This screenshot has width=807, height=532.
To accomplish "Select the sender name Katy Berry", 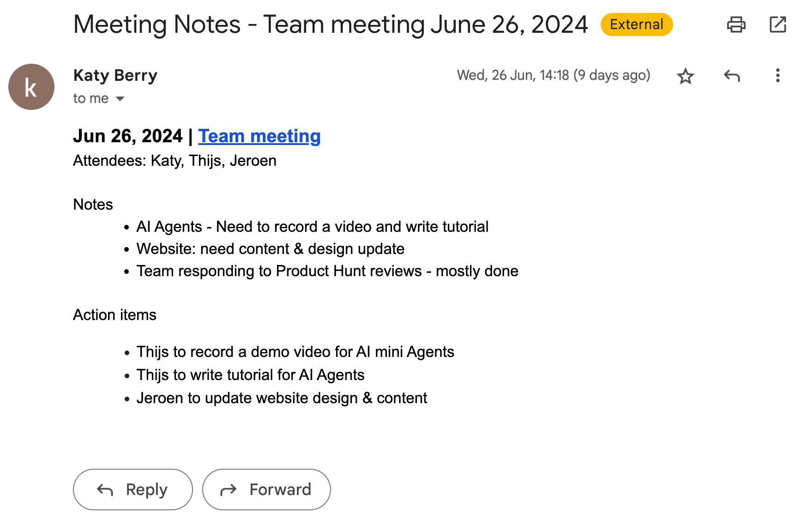I will 115,75.
